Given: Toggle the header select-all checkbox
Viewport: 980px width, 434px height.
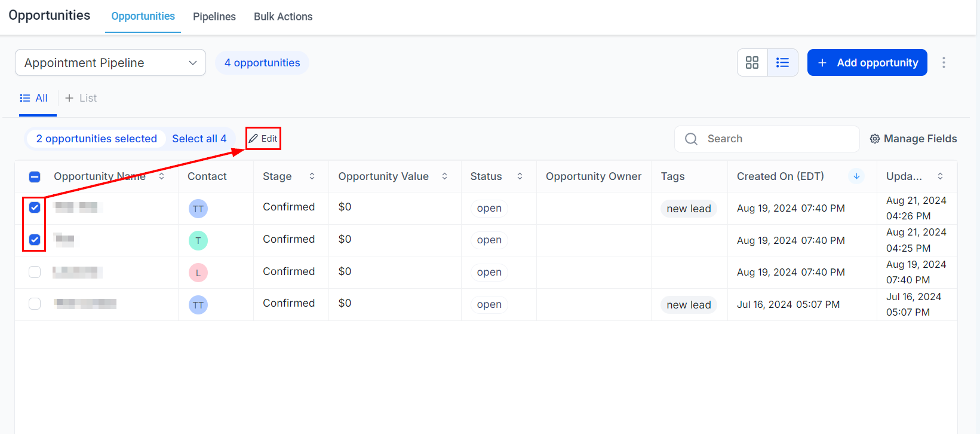Looking at the screenshot, I should coord(35,177).
